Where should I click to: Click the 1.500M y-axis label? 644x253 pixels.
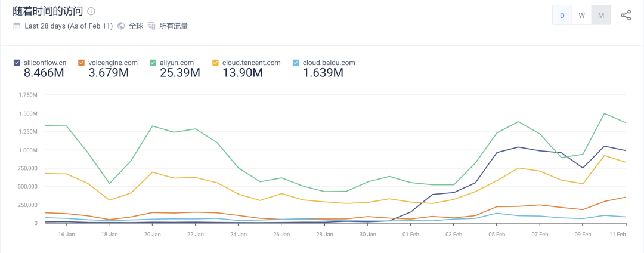point(29,113)
